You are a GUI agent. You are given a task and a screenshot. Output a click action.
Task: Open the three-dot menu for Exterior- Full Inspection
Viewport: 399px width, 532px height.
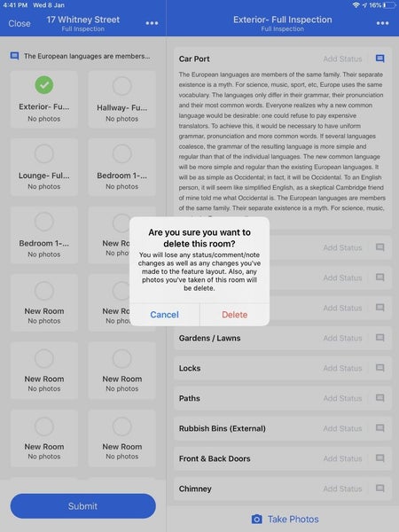[x=382, y=23]
